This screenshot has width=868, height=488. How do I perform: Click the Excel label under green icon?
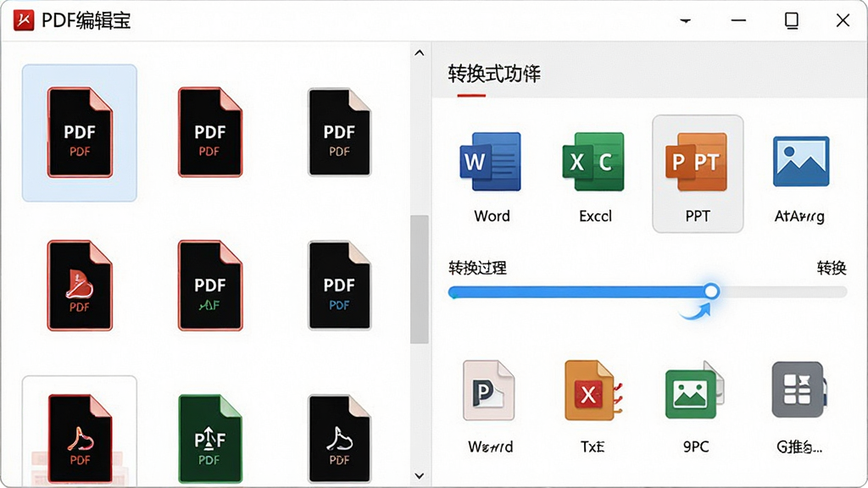pyautogui.click(x=595, y=216)
